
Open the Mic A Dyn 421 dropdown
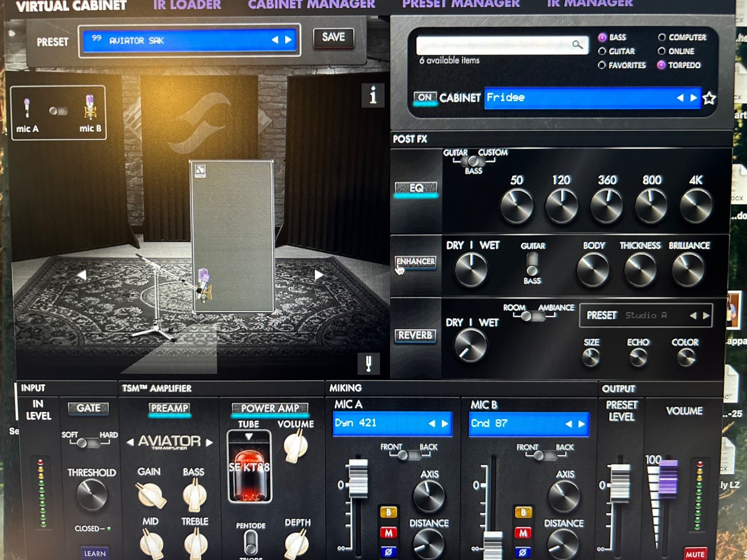click(392, 423)
